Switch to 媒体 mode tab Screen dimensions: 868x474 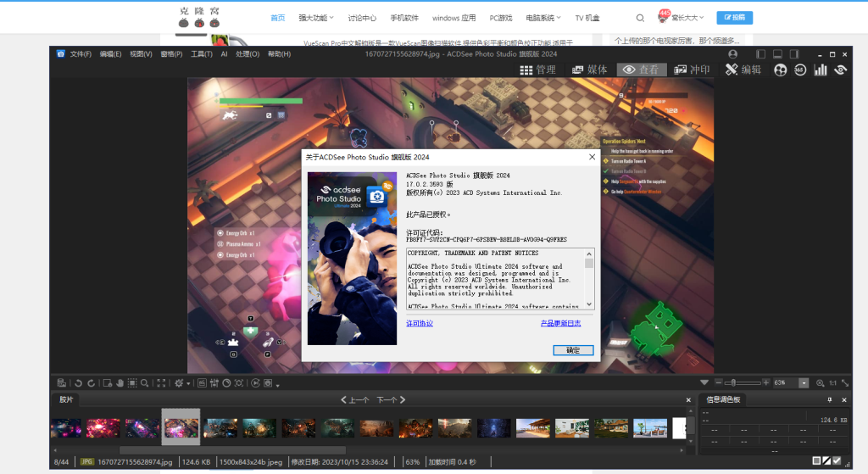pyautogui.click(x=590, y=70)
